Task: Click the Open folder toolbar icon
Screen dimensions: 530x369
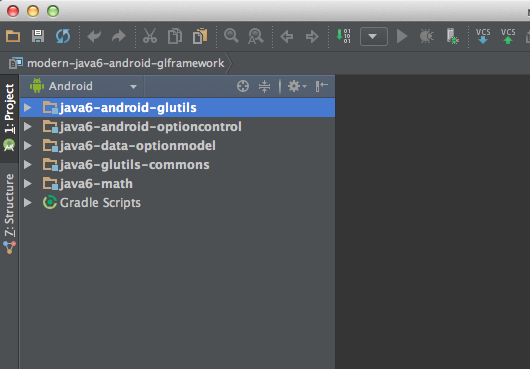Action: tap(13, 36)
